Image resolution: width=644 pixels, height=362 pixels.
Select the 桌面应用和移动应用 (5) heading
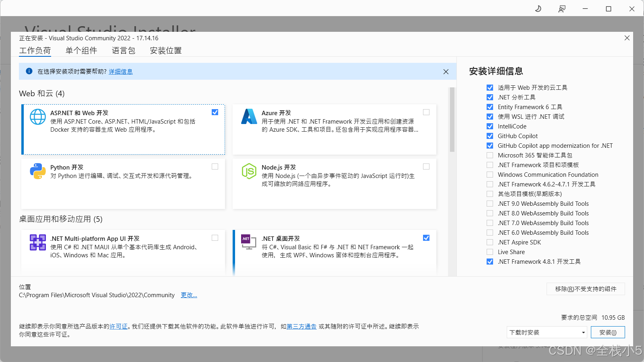pos(61,219)
